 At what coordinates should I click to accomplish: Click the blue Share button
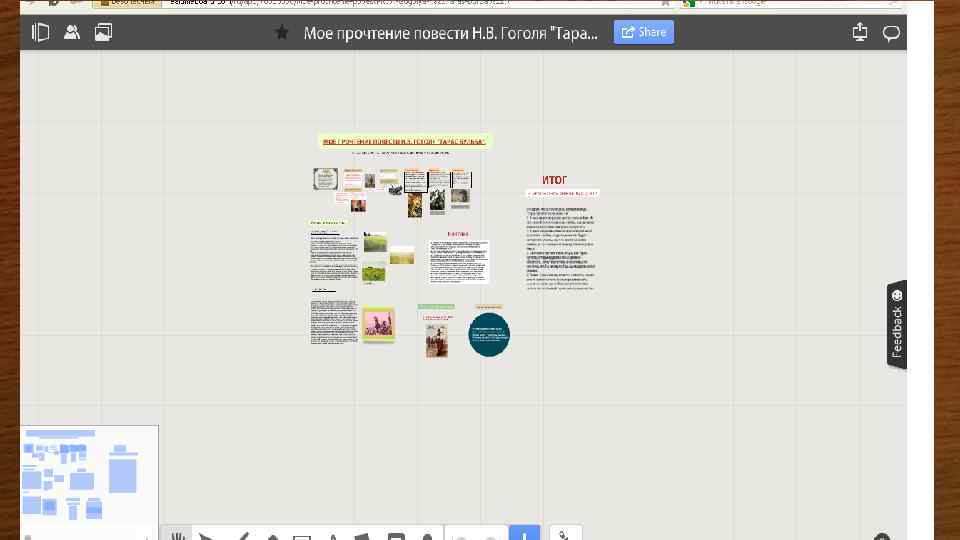[643, 32]
